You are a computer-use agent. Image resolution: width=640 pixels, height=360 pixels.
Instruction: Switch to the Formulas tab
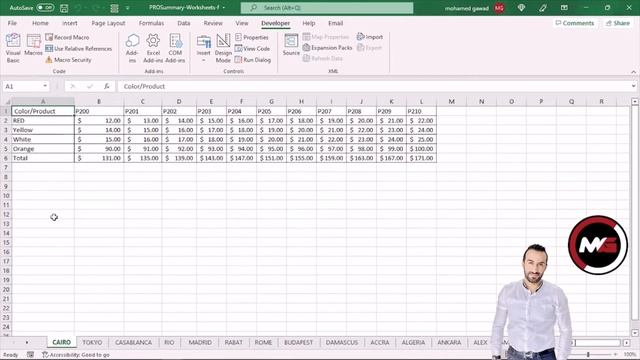tap(151, 23)
